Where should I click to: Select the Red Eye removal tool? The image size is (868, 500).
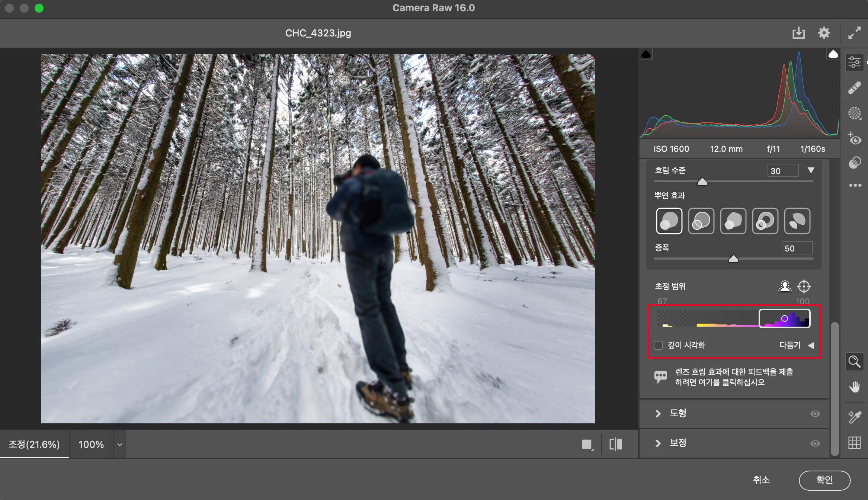(x=855, y=138)
